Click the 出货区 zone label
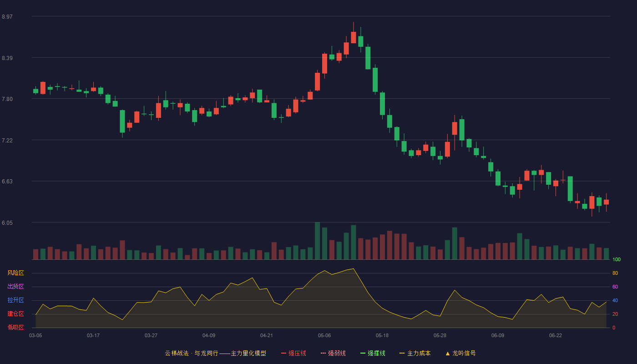The image size is (637, 364). 15,287
